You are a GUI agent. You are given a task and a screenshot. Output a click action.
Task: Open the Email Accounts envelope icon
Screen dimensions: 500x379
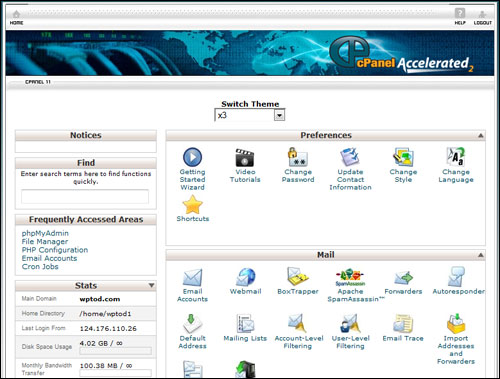click(x=192, y=277)
